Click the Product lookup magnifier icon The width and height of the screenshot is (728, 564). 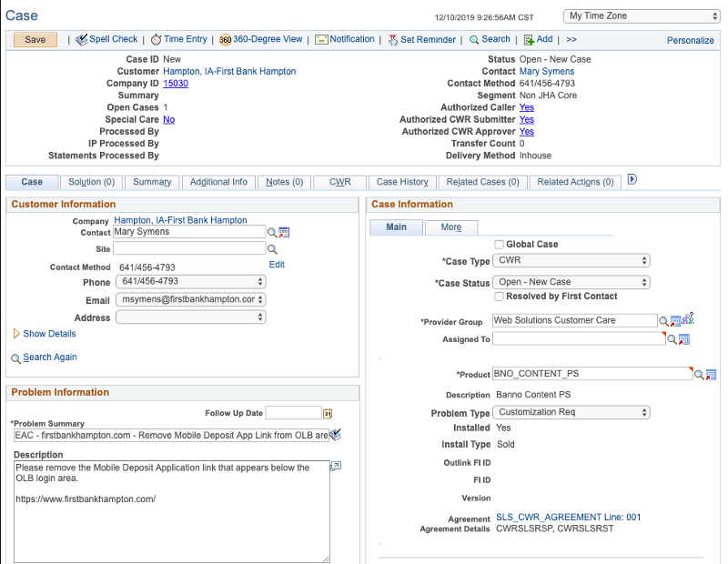tap(699, 375)
